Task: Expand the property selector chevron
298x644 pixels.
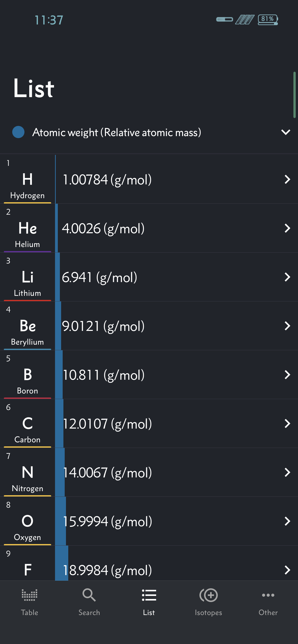Action: 286,132
